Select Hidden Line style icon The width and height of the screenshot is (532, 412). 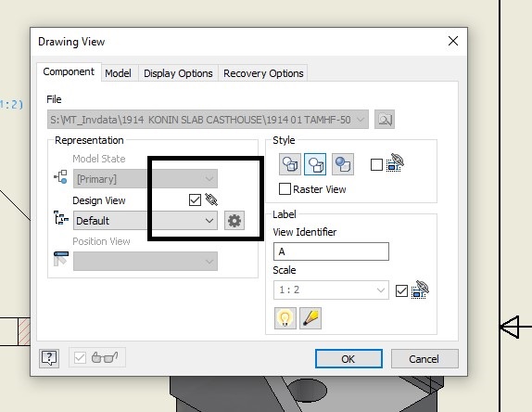[290, 164]
